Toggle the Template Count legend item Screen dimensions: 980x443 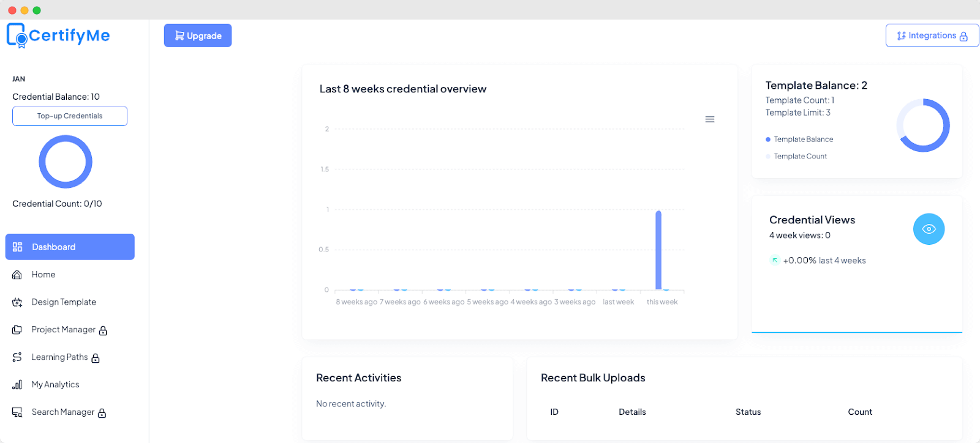coord(796,157)
